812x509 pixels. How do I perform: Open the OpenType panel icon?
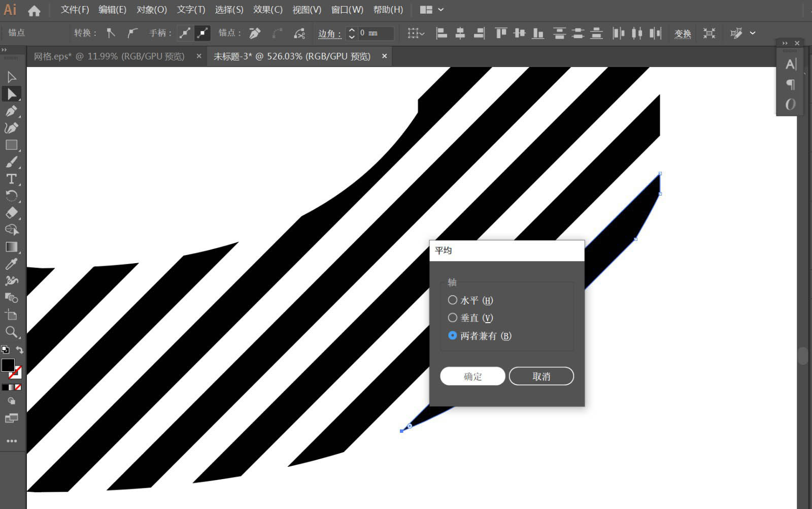[790, 105]
